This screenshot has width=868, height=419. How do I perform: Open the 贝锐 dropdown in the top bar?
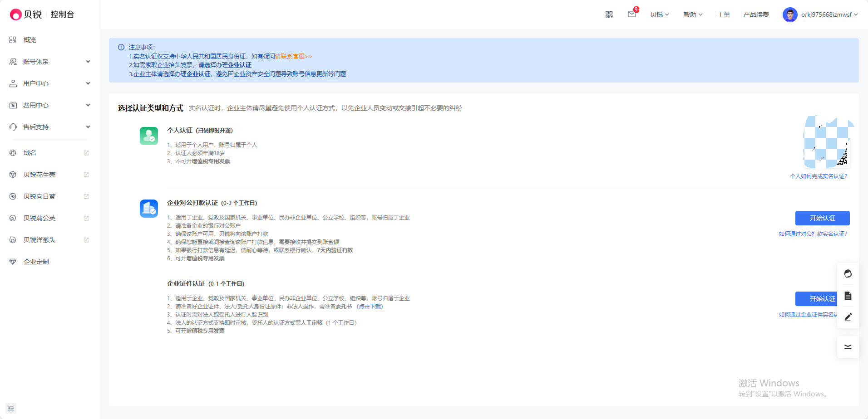[x=660, y=15]
